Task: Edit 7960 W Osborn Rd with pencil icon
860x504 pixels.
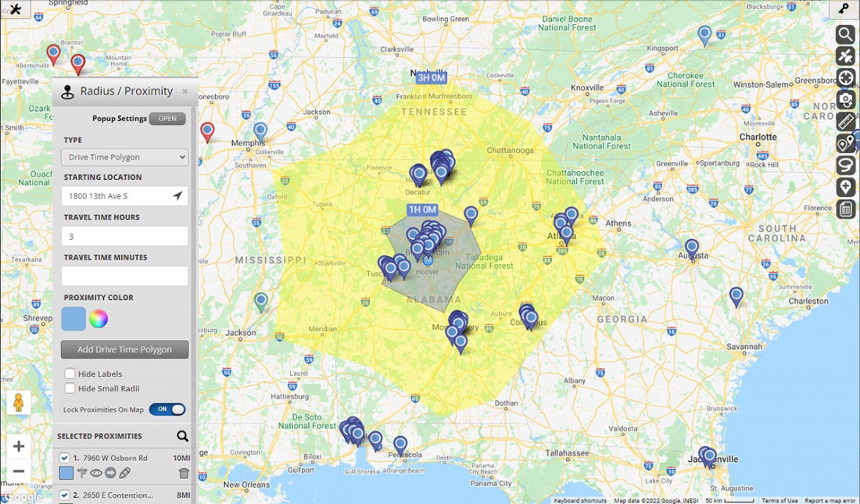Action: point(124,473)
